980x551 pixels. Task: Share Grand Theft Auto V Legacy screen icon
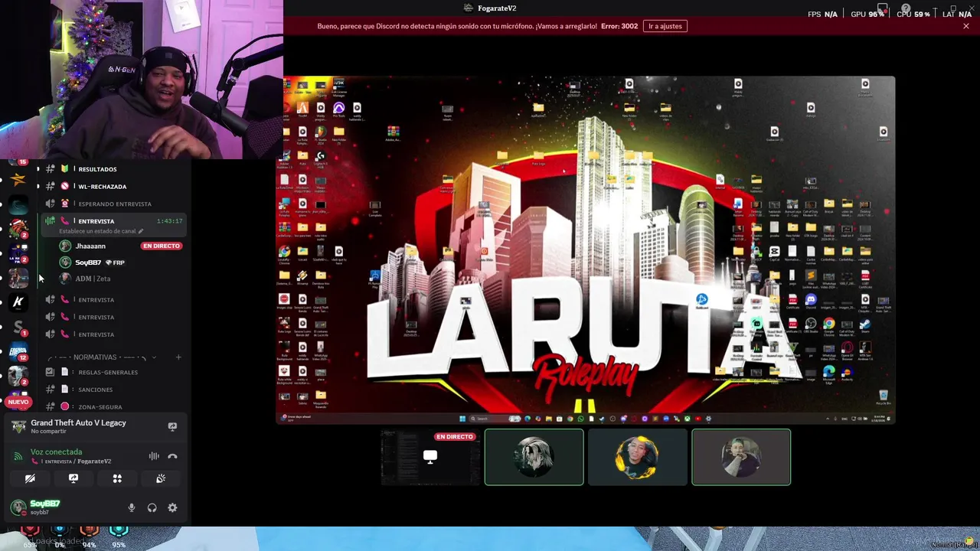pos(172,426)
